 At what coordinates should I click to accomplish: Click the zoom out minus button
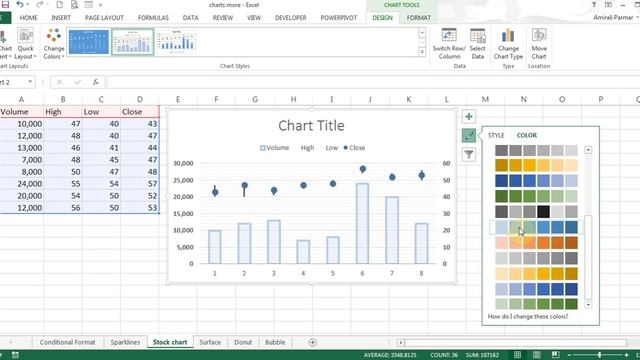pos(569,355)
